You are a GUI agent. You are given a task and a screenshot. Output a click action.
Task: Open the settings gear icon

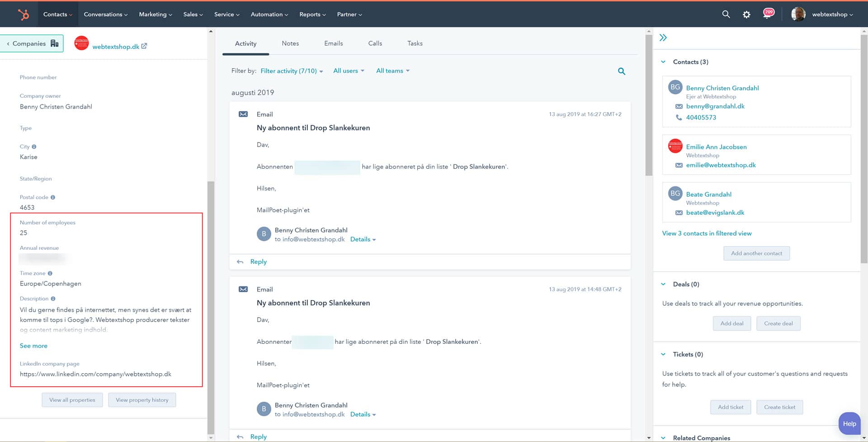coord(746,14)
